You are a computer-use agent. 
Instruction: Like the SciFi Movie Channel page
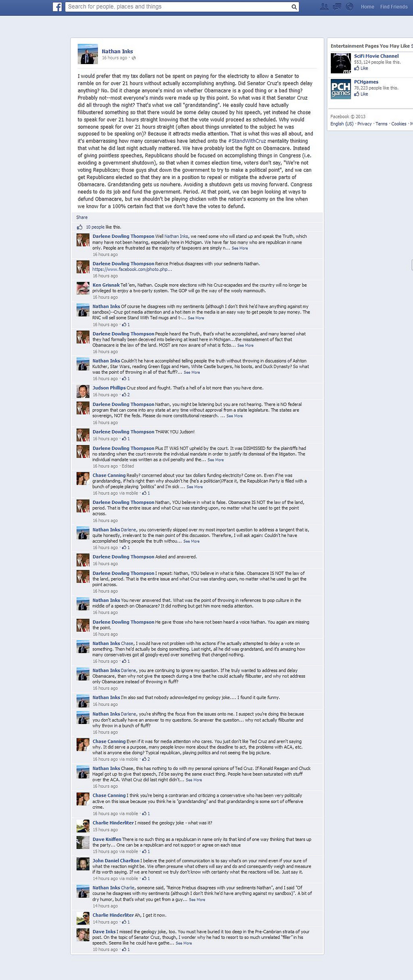click(361, 68)
